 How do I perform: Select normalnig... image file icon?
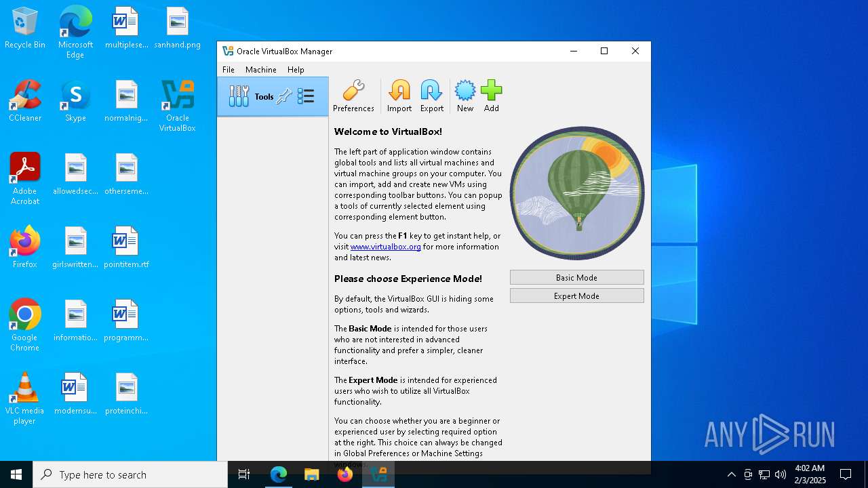click(x=126, y=102)
